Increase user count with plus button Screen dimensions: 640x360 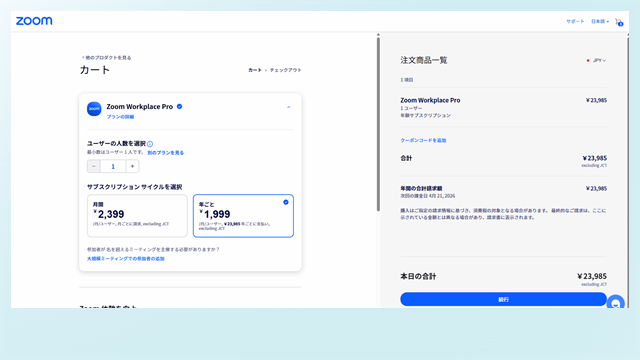point(132,166)
